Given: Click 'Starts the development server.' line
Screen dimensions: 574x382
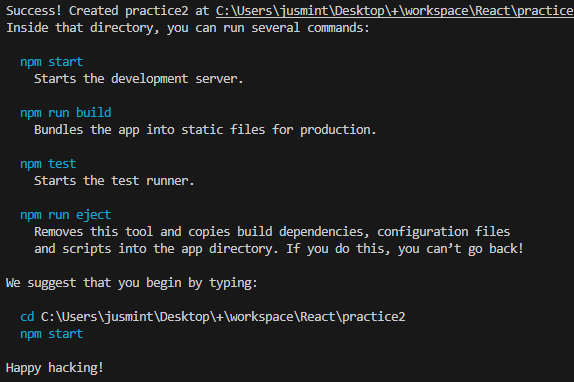Looking at the screenshot, I should [139, 79].
